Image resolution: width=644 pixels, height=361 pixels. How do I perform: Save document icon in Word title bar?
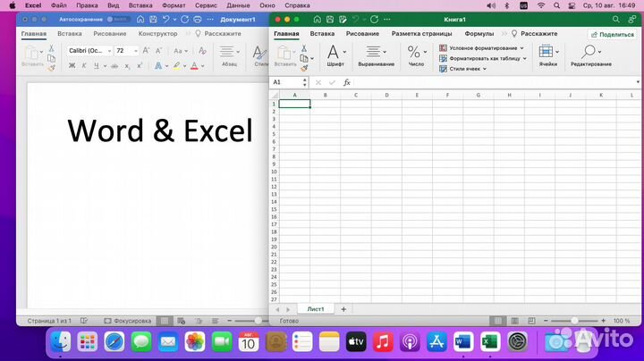point(153,20)
